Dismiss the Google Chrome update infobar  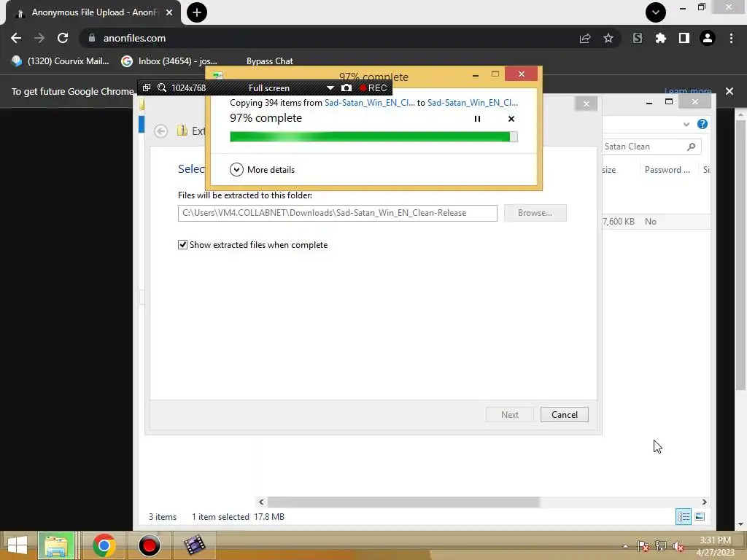(729, 91)
